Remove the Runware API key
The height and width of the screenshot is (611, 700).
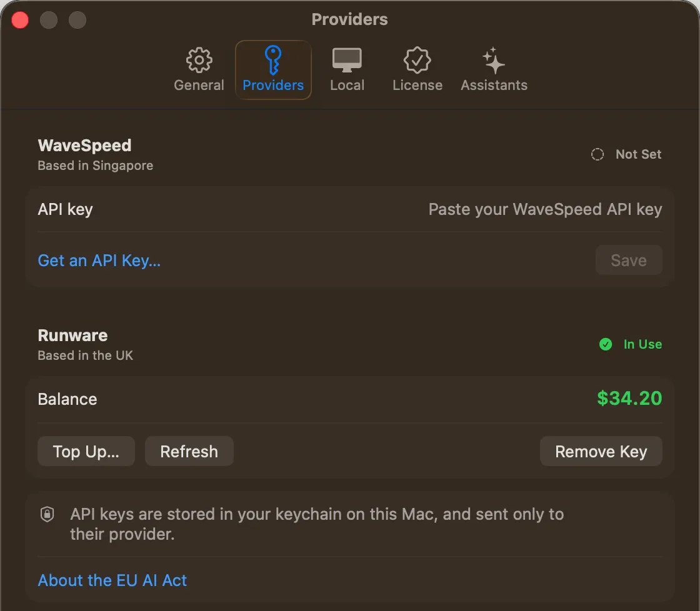tap(601, 451)
